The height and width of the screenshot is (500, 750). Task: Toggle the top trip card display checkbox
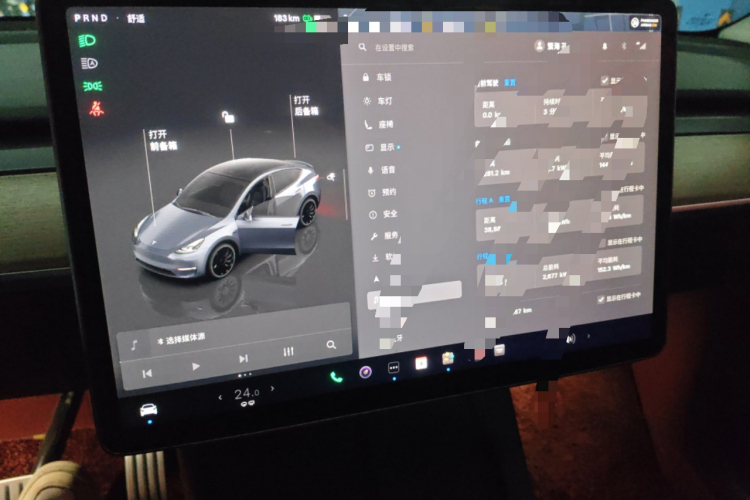pyautogui.click(x=604, y=79)
